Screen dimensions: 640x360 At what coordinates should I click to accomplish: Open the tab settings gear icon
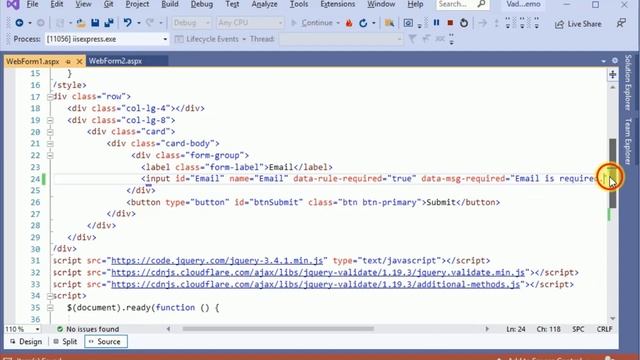[x=615, y=61]
